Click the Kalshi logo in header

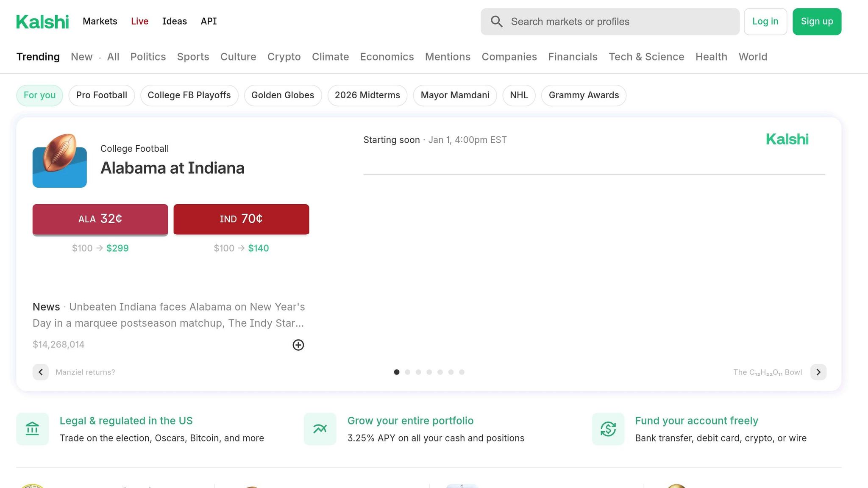point(42,22)
